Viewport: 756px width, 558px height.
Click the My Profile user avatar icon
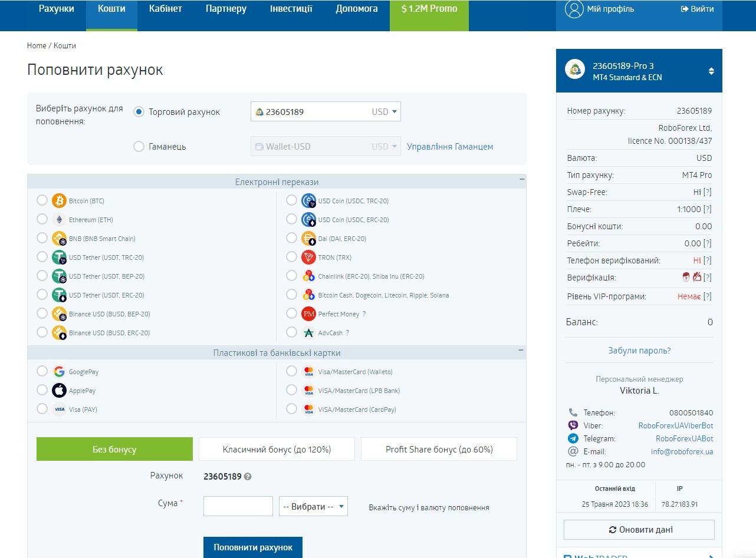pyautogui.click(x=574, y=9)
